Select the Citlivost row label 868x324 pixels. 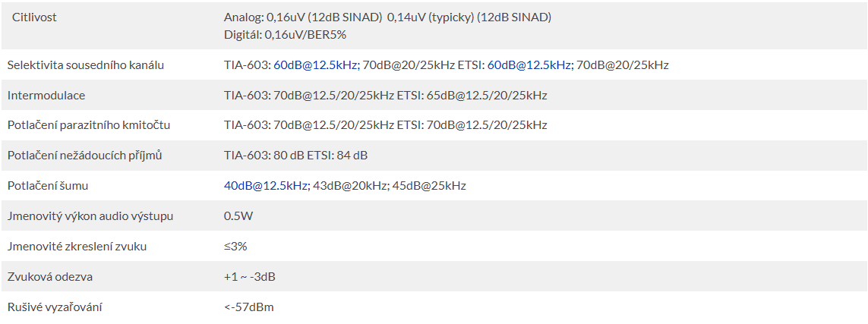[34, 17]
